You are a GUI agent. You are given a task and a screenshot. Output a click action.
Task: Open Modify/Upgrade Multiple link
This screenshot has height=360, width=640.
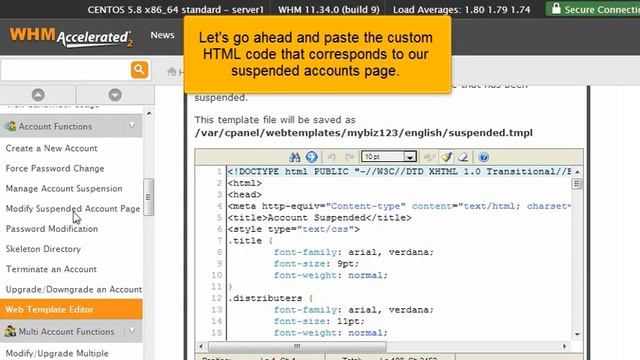coord(57,353)
